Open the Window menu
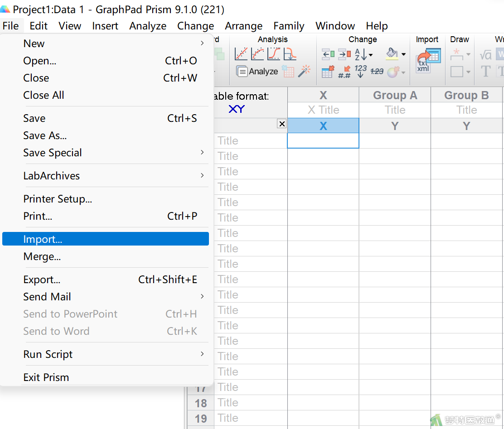 tap(335, 26)
